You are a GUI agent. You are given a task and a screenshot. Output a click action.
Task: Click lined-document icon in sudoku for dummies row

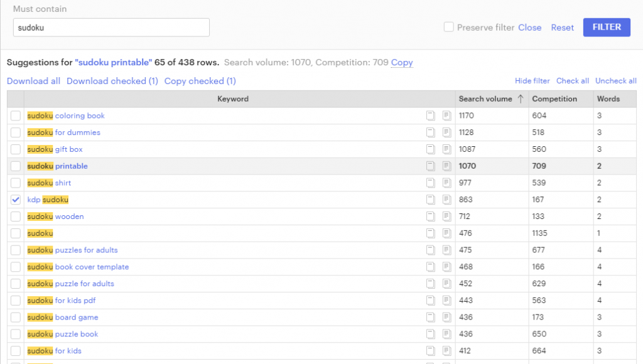tap(446, 132)
